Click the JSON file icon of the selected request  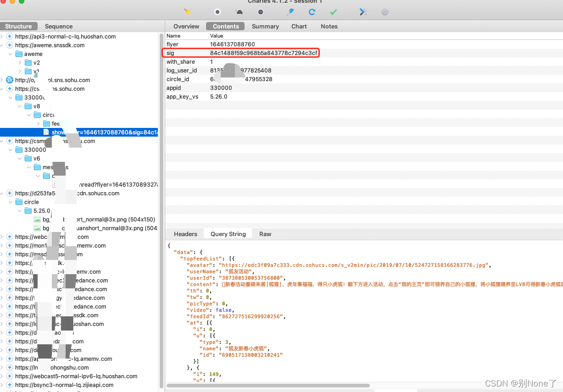[46, 132]
